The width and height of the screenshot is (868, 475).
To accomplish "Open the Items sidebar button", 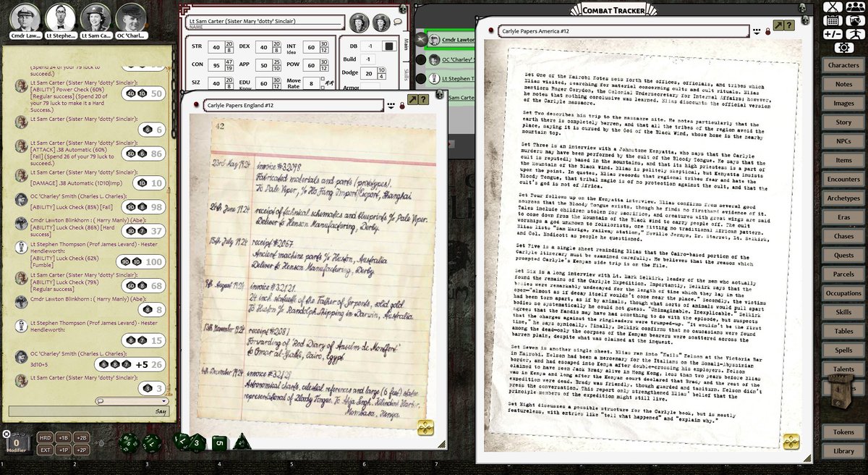I will point(843,160).
